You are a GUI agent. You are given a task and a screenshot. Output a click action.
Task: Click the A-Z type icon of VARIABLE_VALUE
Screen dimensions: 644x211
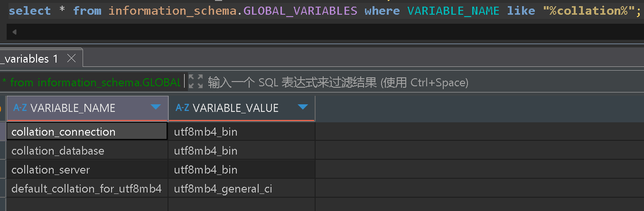click(x=182, y=108)
